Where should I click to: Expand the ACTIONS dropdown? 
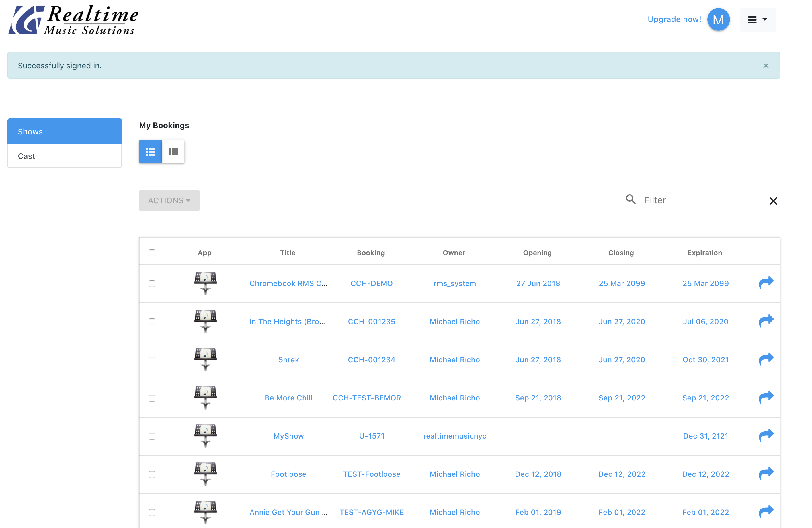[169, 200]
